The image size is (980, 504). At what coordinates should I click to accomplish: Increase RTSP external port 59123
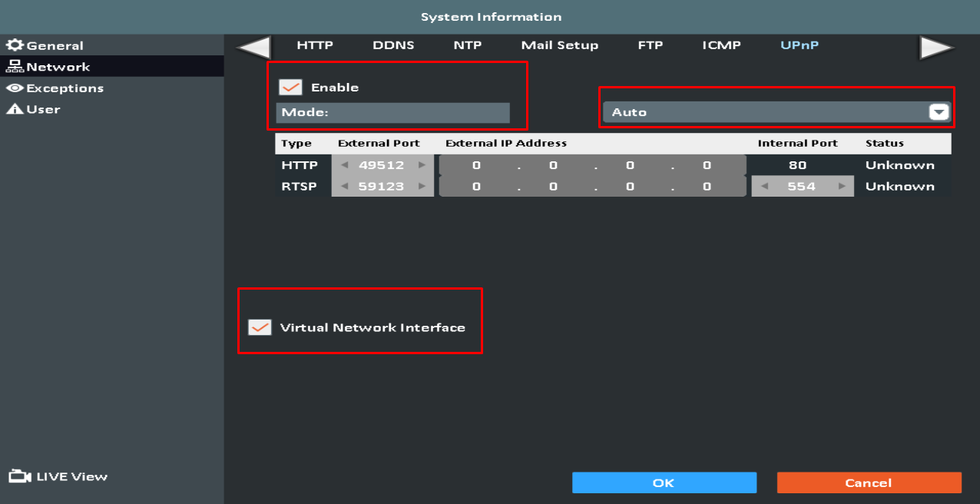point(421,186)
